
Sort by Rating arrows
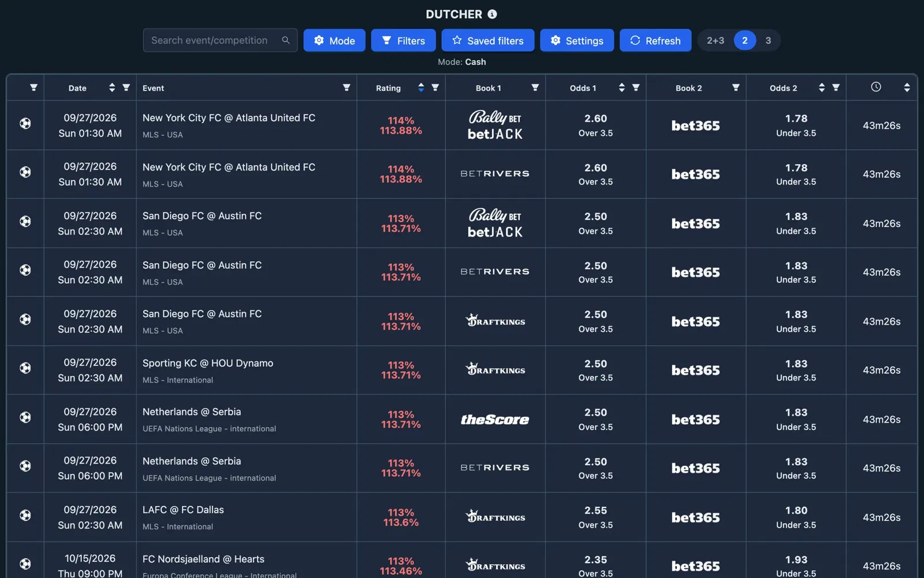[421, 88]
